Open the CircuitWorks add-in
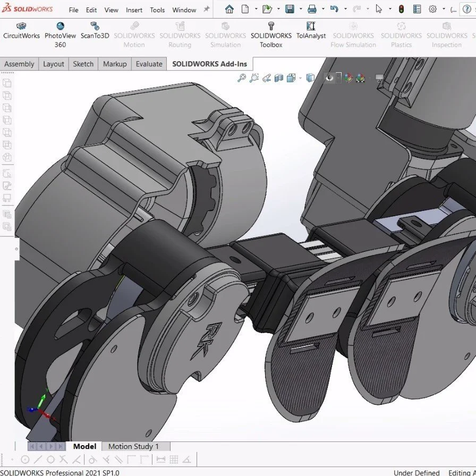Screen dimensions: 476x476 coord(21,31)
